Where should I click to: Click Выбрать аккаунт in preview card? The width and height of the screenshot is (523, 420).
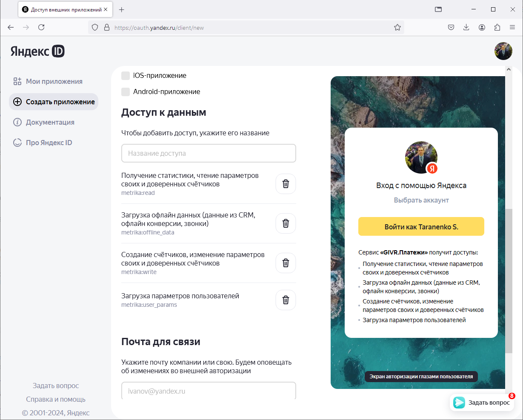421,200
